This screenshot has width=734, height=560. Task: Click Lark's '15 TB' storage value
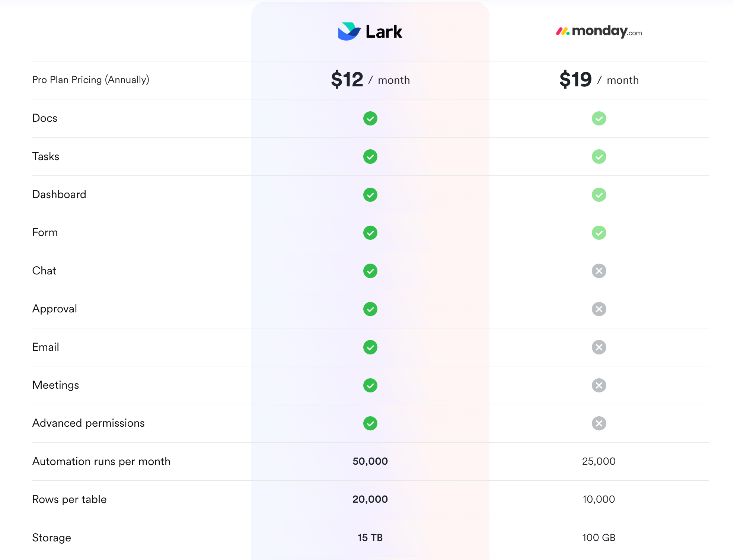tap(370, 538)
